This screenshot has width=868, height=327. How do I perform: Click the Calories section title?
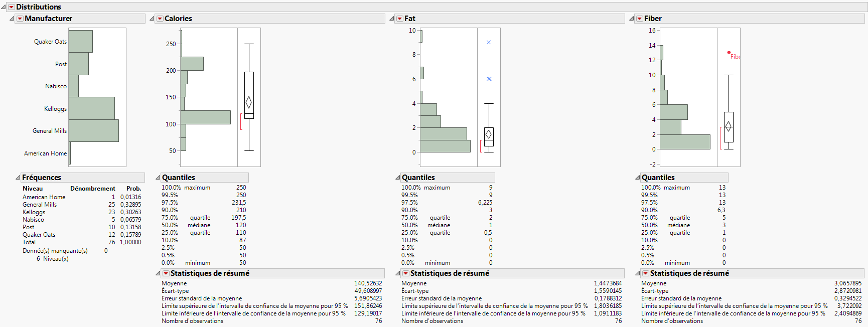[178, 19]
